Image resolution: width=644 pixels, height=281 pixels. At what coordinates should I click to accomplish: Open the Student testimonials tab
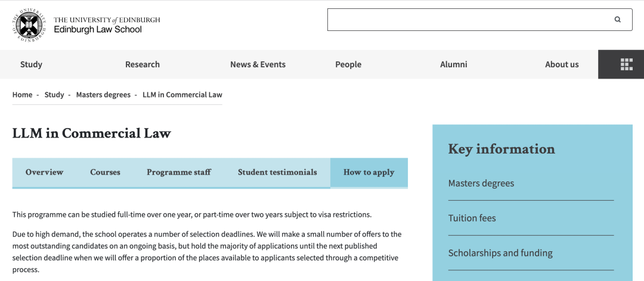click(x=277, y=172)
